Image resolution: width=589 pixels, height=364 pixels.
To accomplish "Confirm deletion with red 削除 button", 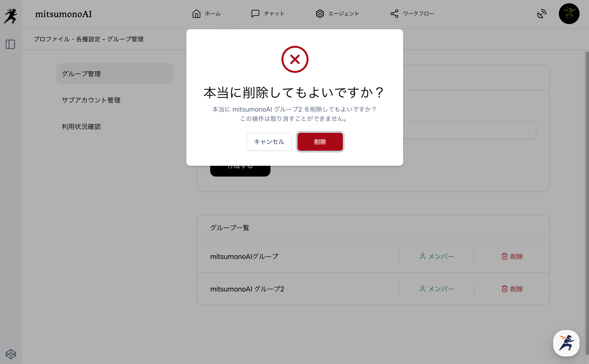I will click(320, 142).
